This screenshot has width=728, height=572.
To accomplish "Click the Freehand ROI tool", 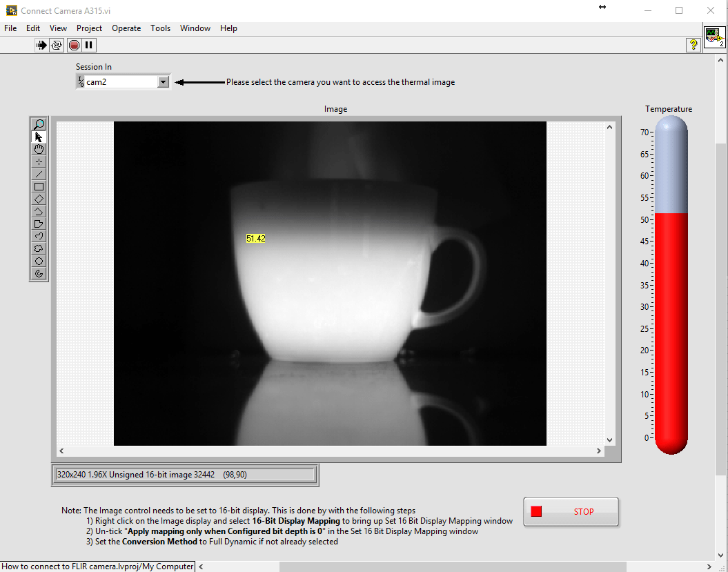I will 39,248.
